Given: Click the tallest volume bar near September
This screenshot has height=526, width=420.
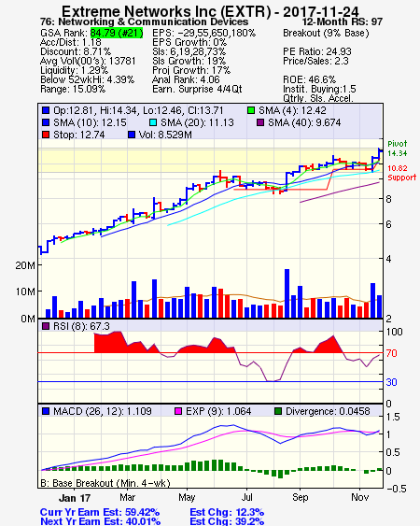Looking at the screenshot, I should [x=287, y=293].
